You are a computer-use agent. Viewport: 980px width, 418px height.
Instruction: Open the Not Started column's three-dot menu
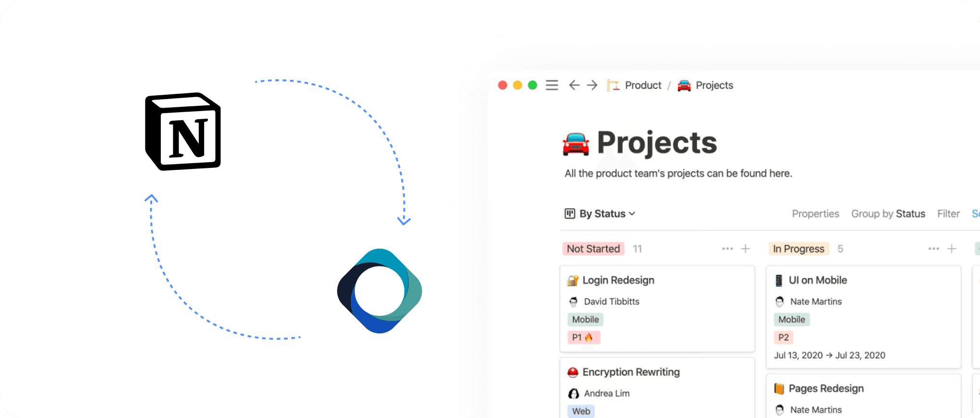[727, 249]
